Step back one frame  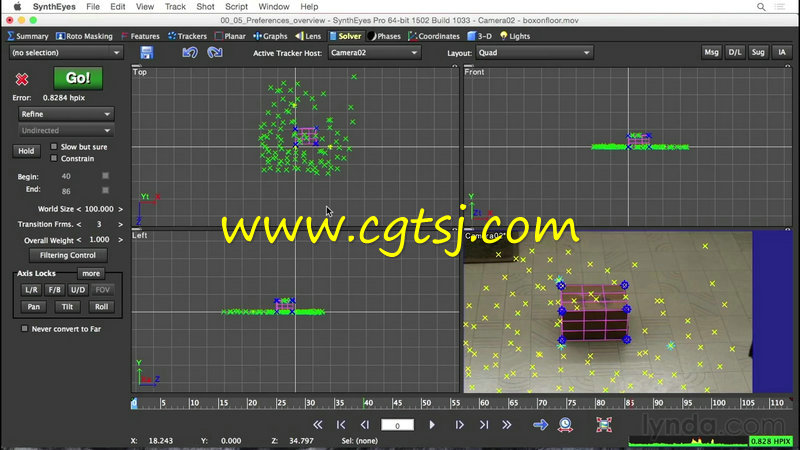tap(364, 424)
